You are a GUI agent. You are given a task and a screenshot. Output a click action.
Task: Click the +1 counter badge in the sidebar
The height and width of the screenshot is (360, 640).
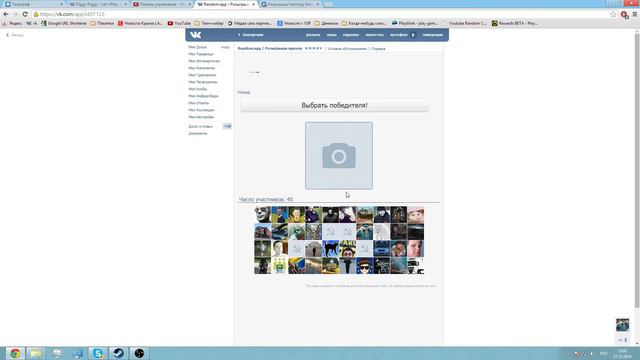[x=227, y=127]
